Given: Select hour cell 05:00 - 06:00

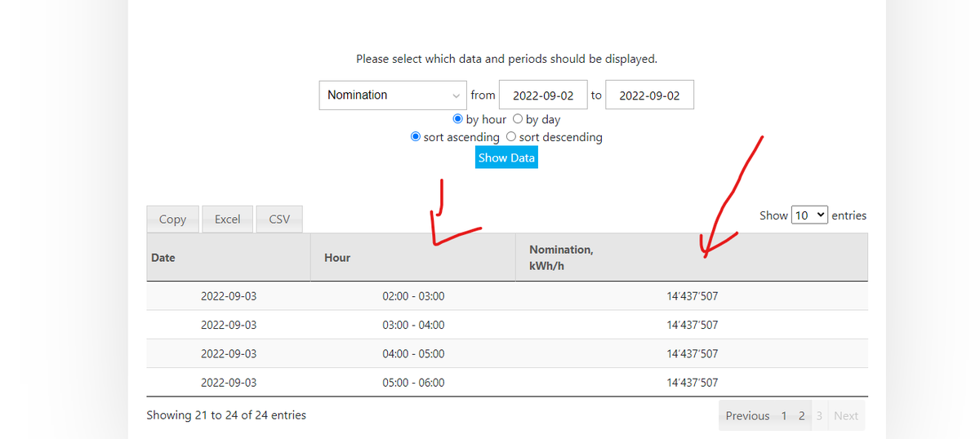Looking at the screenshot, I should pos(413,382).
